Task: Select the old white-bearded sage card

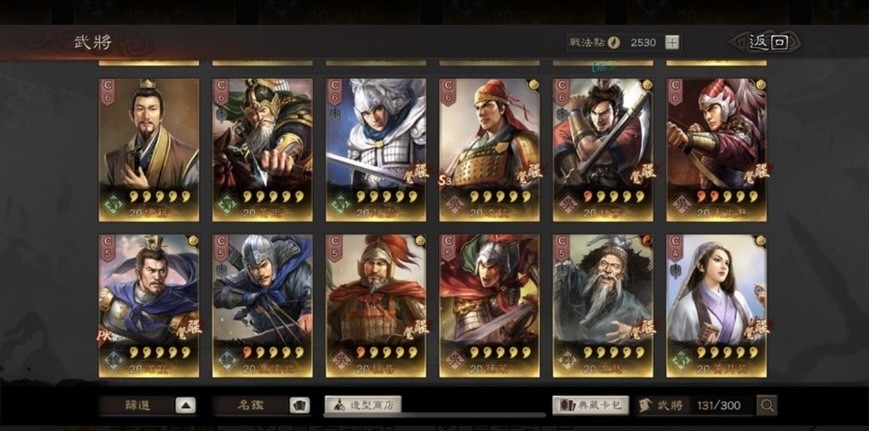Action: pyautogui.click(x=602, y=306)
